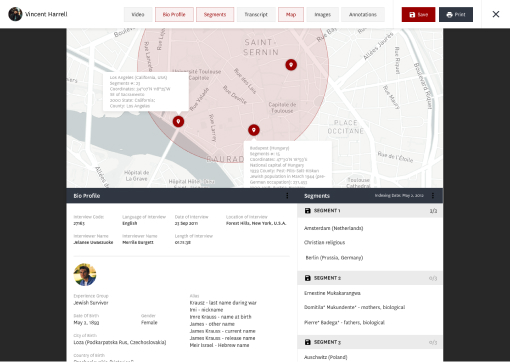Click the save icon on Segment 2
The height and width of the screenshot is (362, 511).
tap(307, 278)
